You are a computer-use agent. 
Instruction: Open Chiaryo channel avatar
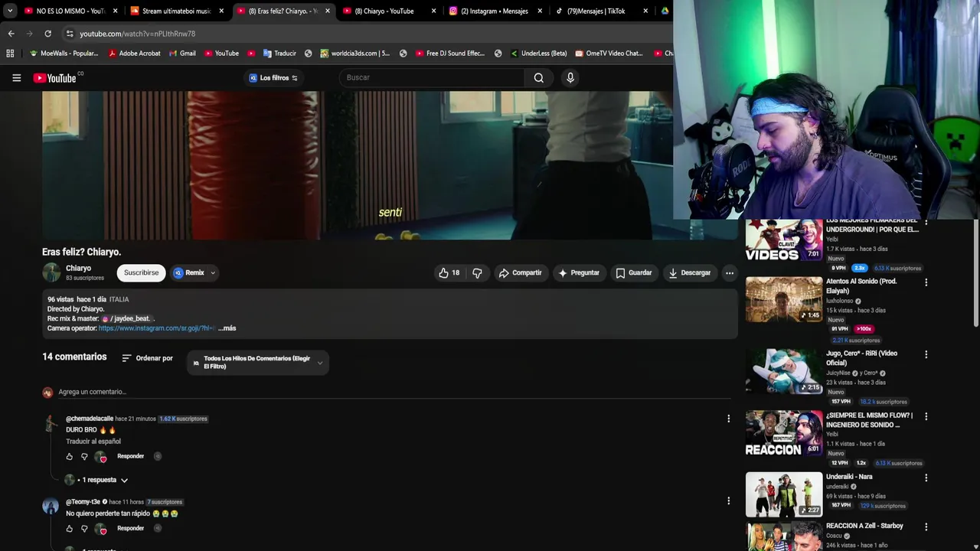[x=51, y=272]
